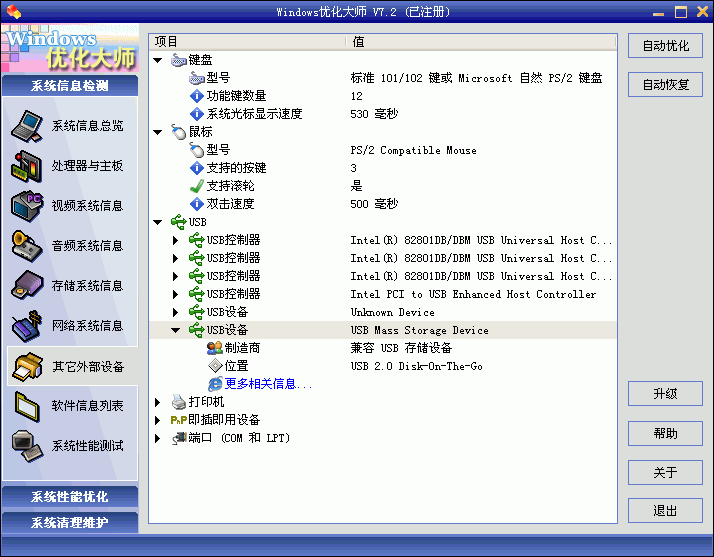Select Unknown Device value text
The height and width of the screenshot is (557, 714).
(x=393, y=312)
